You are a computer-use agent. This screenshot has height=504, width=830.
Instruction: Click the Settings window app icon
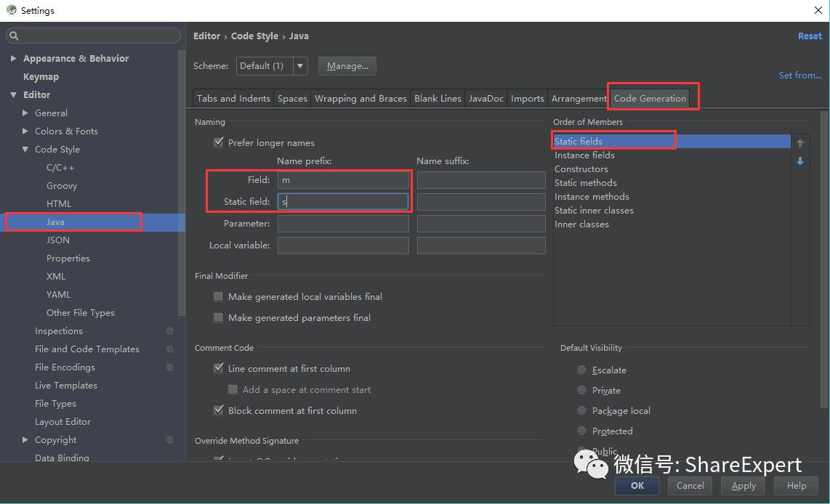pyautogui.click(x=11, y=10)
